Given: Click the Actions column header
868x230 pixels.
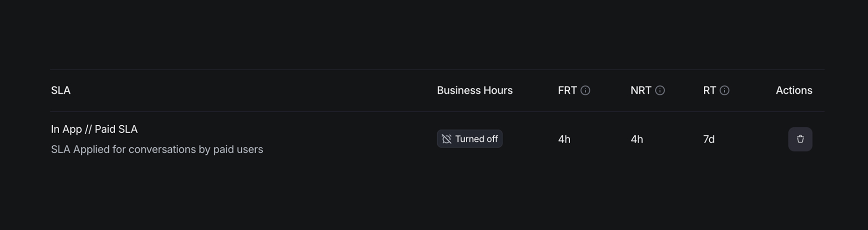Looking at the screenshot, I should 794,91.
